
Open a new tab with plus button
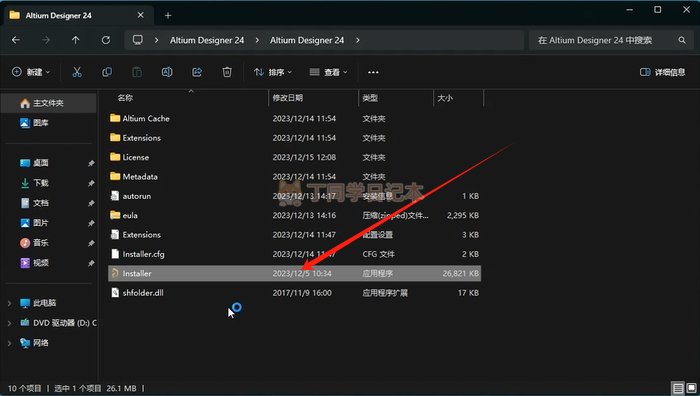pos(168,16)
